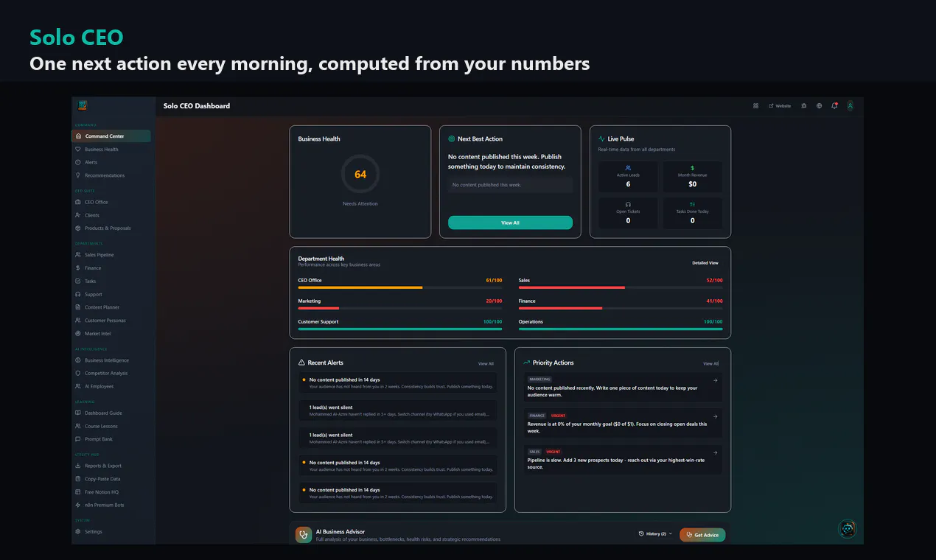Image resolution: width=936 pixels, height=560 pixels.
Task: Click the Active Leads tile
Action: (x=628, y=177)
